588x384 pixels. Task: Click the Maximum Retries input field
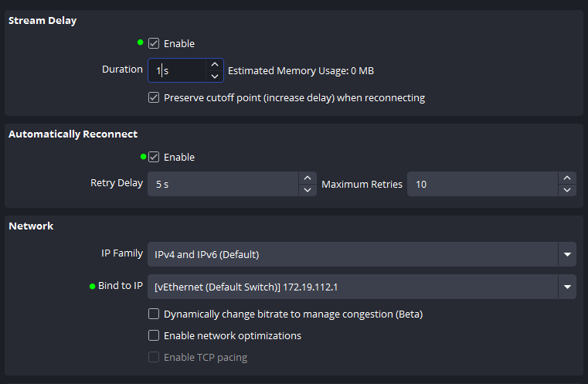[x=483, y=184]
